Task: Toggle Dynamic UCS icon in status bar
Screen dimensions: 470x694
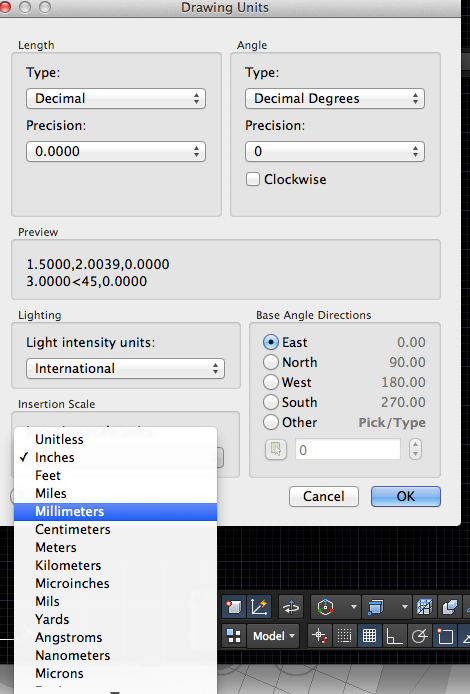Action: [x=258, y=607]
